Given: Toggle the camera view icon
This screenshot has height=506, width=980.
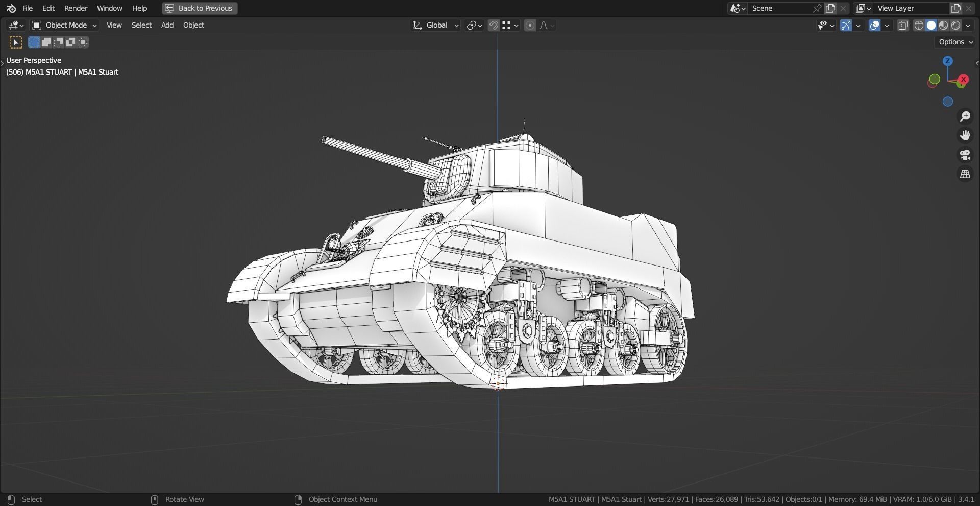Looking at the screenshot, I should (x=965, y=155).
